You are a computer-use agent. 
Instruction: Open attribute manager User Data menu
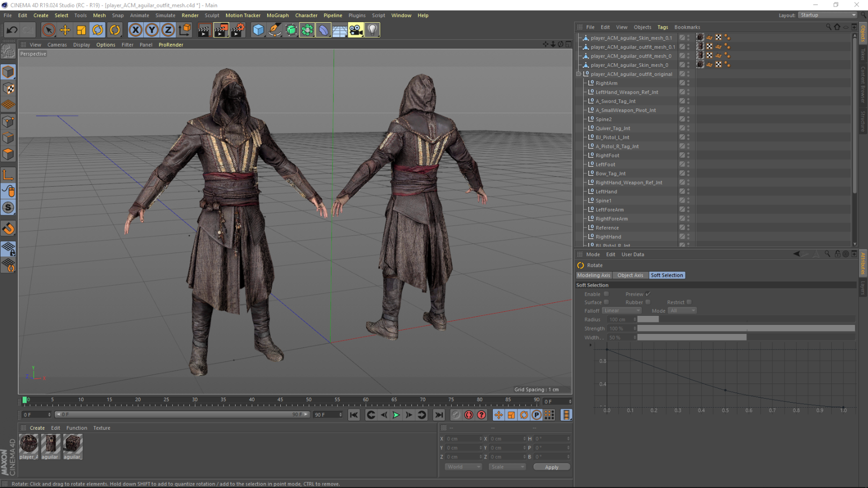[633, 255]
